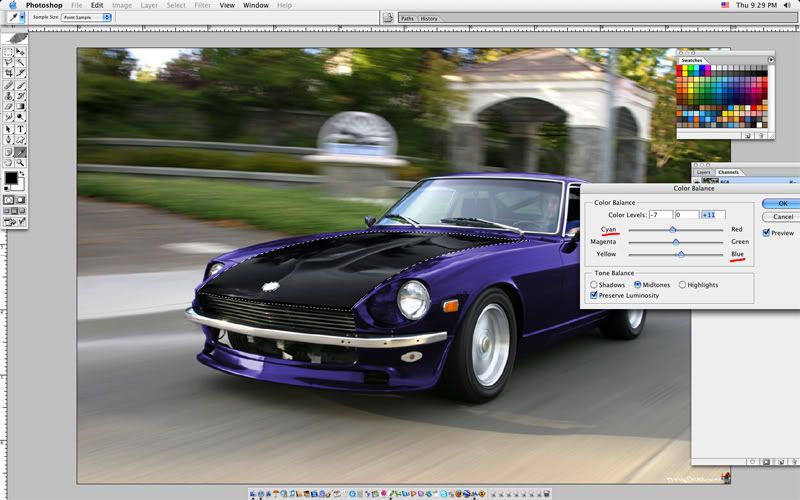800x500 pixels.
Task: Select the Shadows tone balance option
Action: pos(594,285)
